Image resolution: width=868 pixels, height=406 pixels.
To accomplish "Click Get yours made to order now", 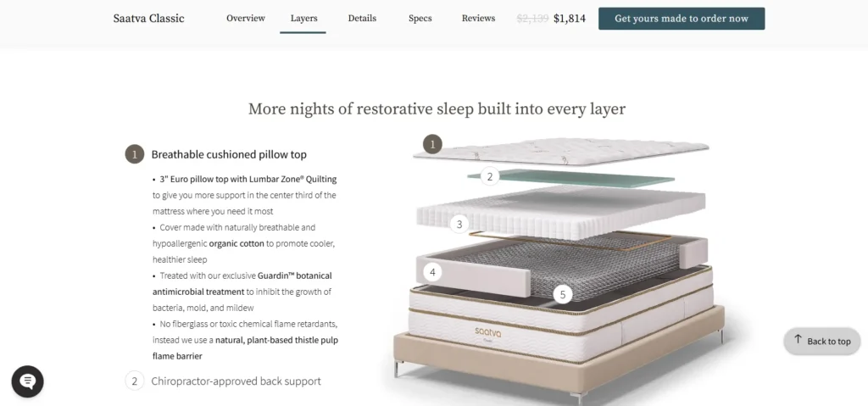I will [682, 19].
